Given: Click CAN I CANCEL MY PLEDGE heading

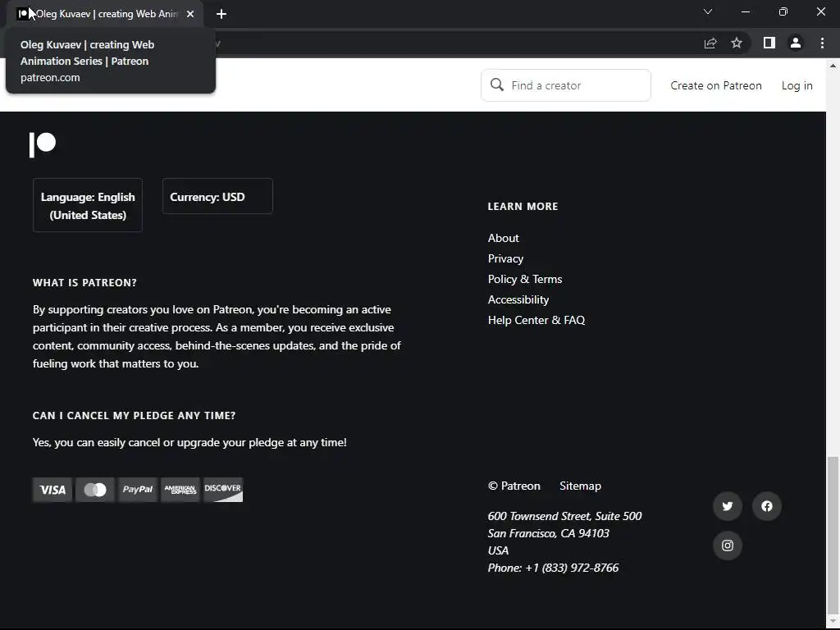Looking at the screenshot, I should coord(134,415).
